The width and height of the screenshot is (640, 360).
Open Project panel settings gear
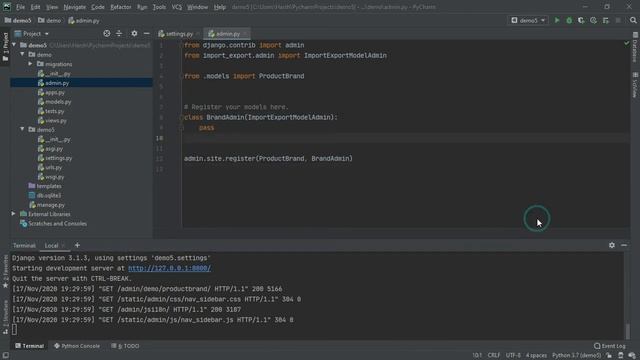coord(134,33)
